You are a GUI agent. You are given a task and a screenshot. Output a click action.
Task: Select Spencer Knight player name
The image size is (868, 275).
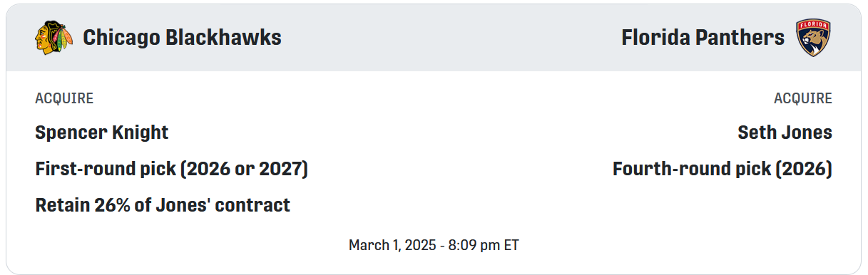[x=102, y=133]
